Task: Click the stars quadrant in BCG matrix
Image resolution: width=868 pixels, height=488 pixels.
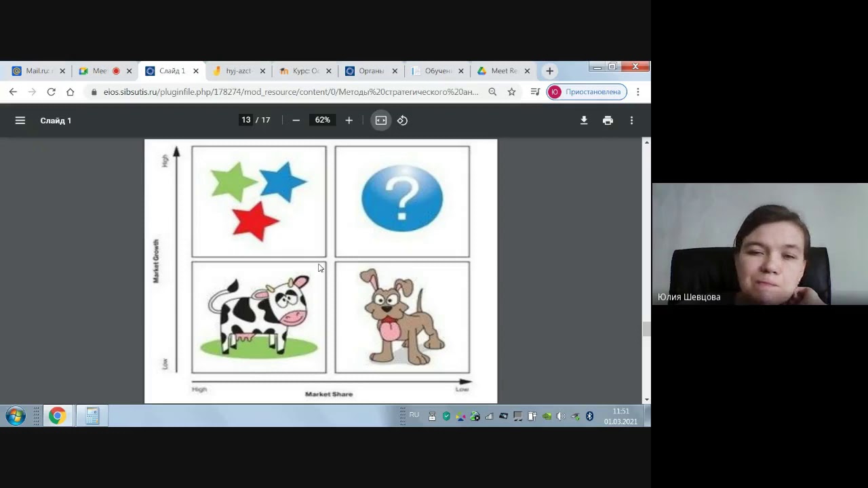Action: [x=258, y=201]
